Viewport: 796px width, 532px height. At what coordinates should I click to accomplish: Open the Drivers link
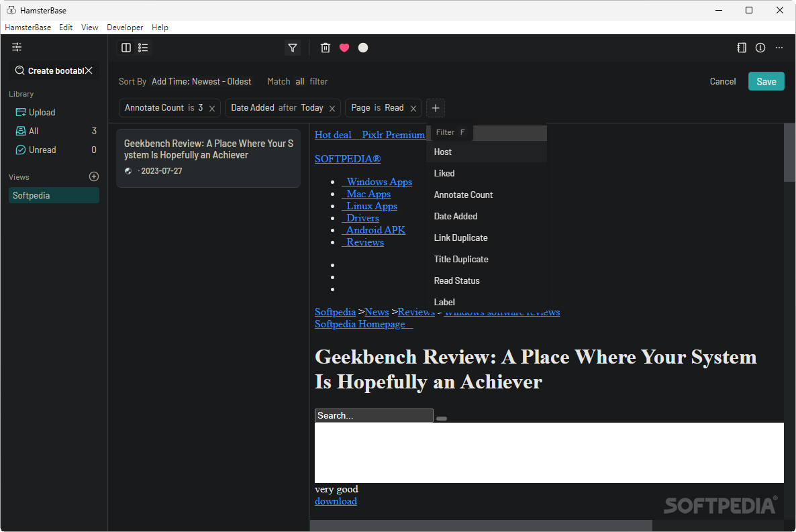pos(360,218)
